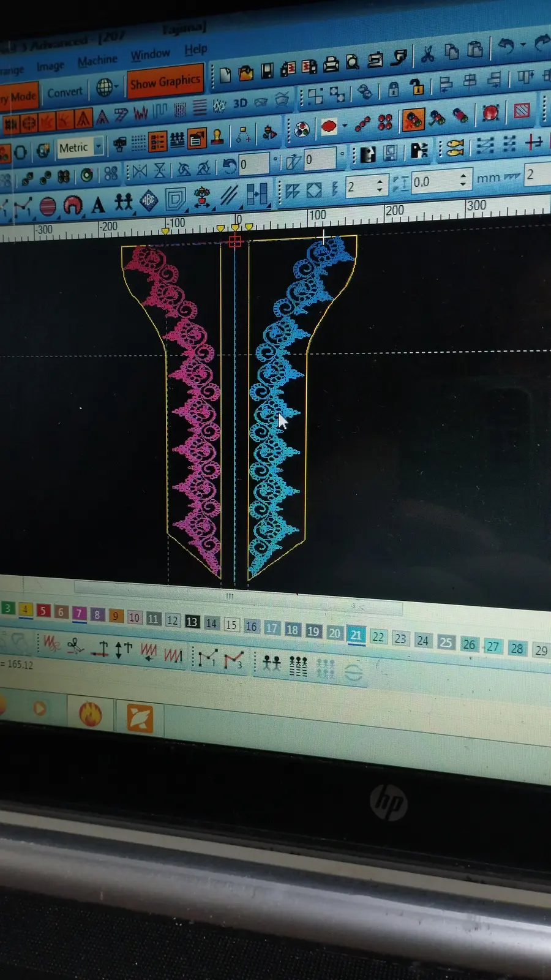Select thread color swatch 21
The width and height of the screenshot is (551, 980).
pyautogui.click(x=356, y=635)
